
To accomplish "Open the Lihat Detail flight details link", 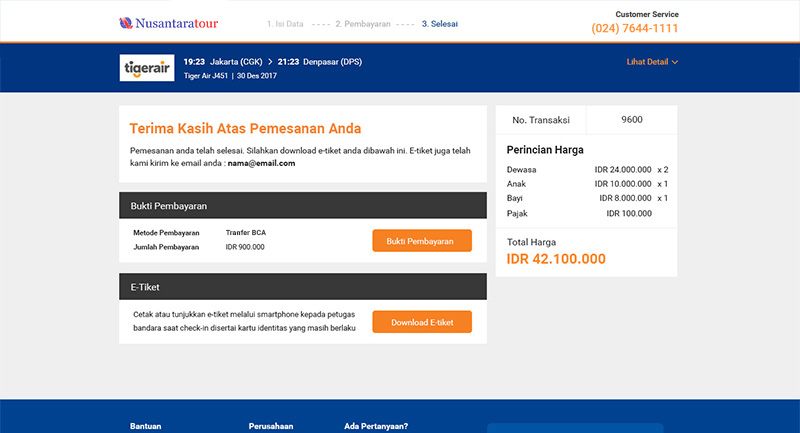I will click(647, 62).
